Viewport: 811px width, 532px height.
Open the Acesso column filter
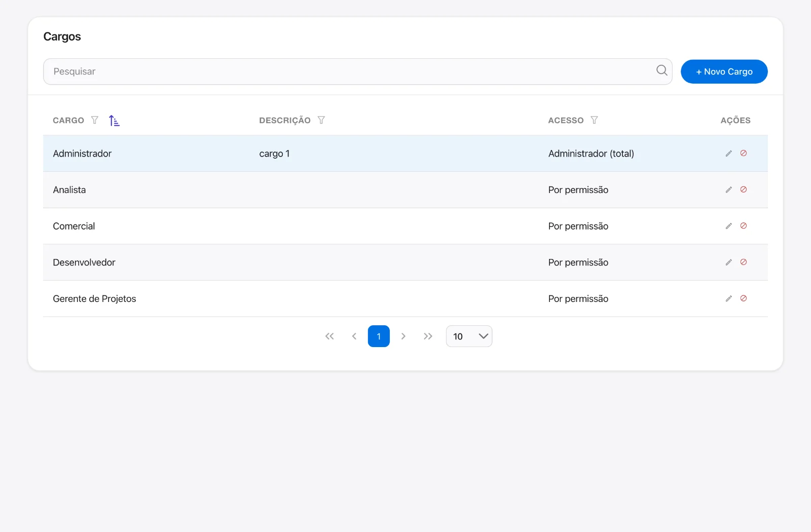(594, 120)
